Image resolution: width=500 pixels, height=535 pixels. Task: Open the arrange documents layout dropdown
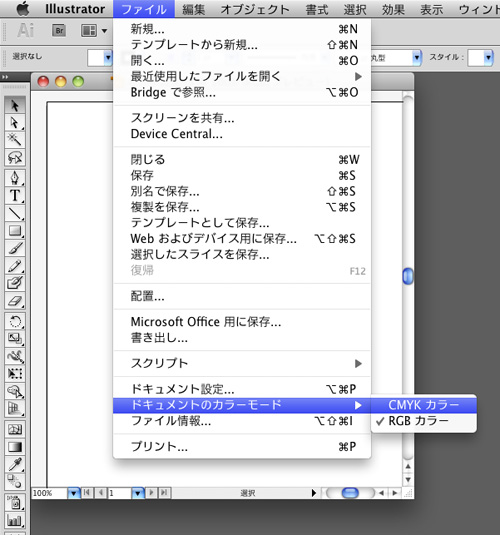click(x=94, y=31)
